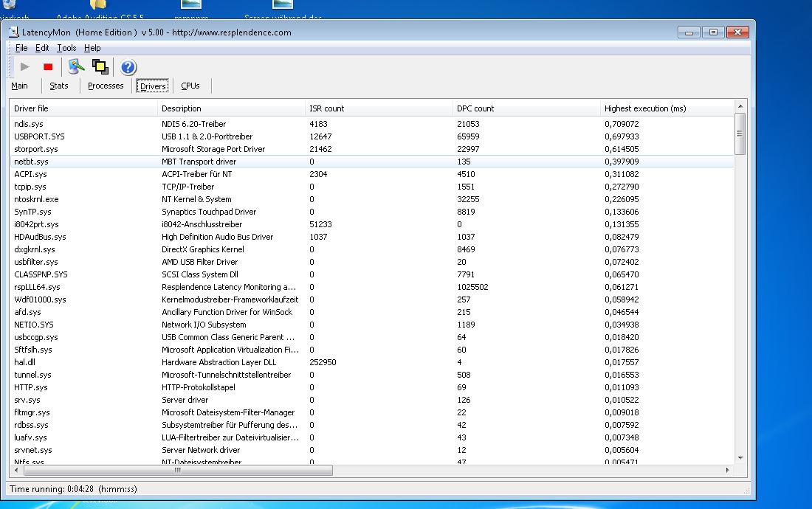Select the HTTP.sys driver row
812x509 pixels.
click(x=372, y=387)
